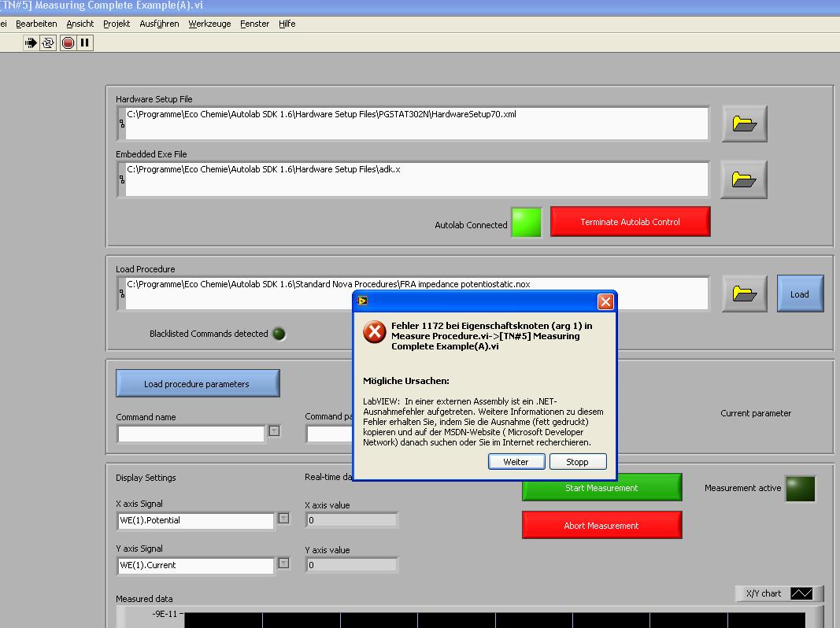Open the Projekt menu
The height and width of the screenshot is (628, 840).
coord(117,24)
